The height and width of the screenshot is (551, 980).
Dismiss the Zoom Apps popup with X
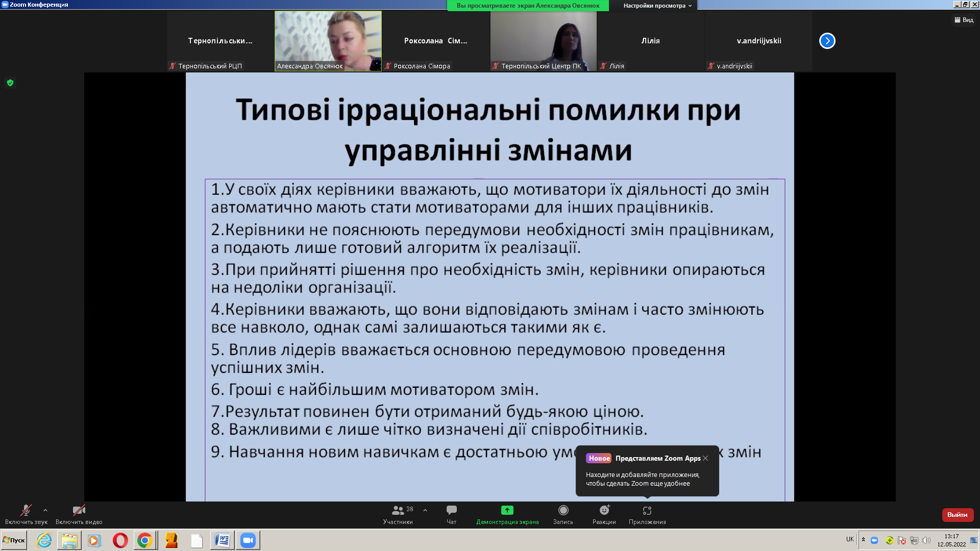(x=705, y=458)
